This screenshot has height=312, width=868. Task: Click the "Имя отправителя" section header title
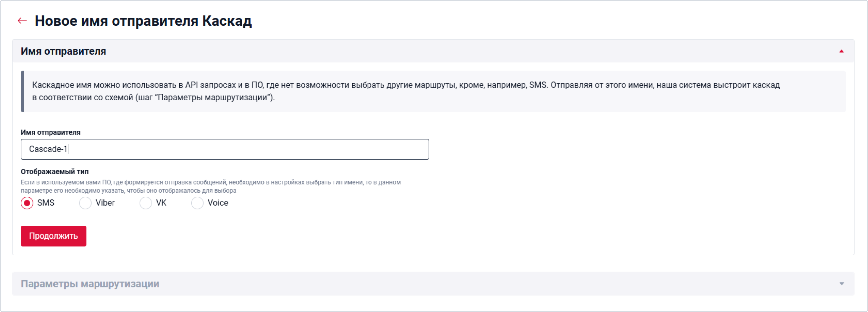63,51
